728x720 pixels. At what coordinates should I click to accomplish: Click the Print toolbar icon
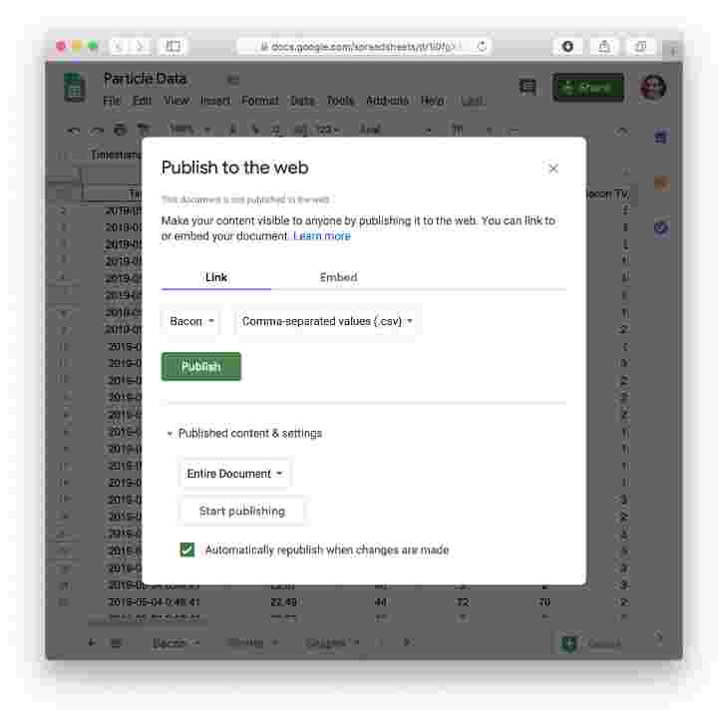121,130
